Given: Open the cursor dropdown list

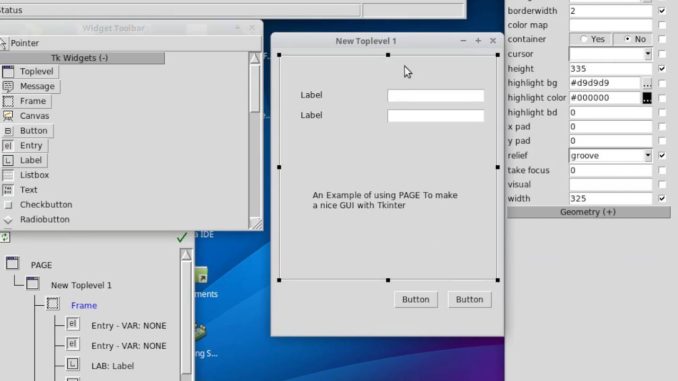Looking at the screenshot, I should point(647,54).
